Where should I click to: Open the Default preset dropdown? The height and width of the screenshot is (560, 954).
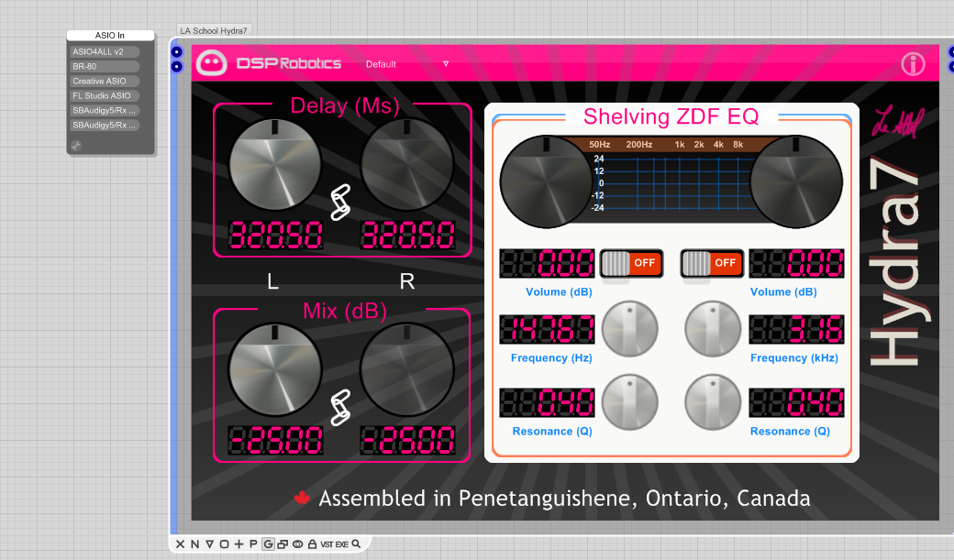(x=407, y=64)
